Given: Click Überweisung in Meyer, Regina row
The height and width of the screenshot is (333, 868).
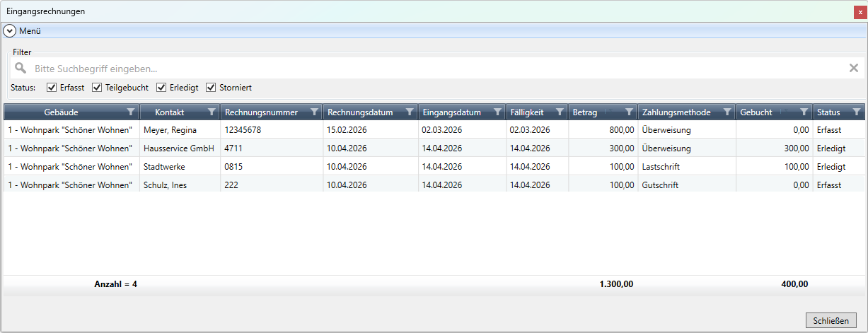Looking at the screenshot, I should [x=666, y=130].
